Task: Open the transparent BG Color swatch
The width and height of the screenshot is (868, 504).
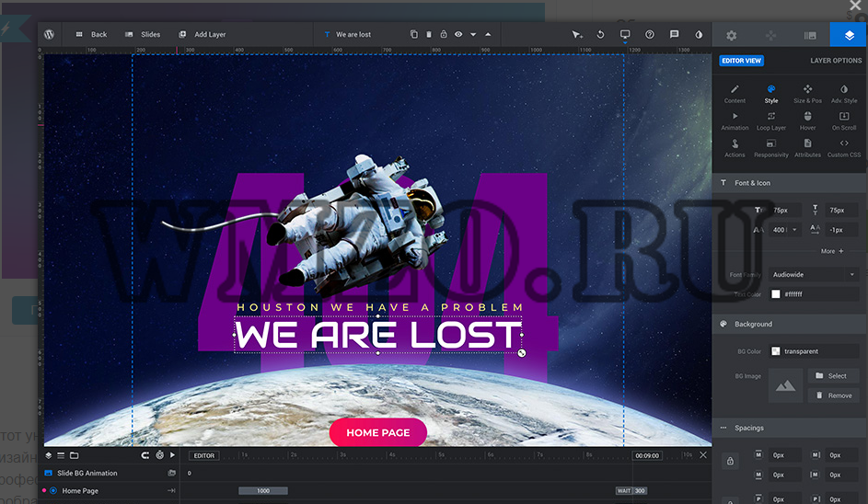Action: pyautogui.click(x=776, y=351)
